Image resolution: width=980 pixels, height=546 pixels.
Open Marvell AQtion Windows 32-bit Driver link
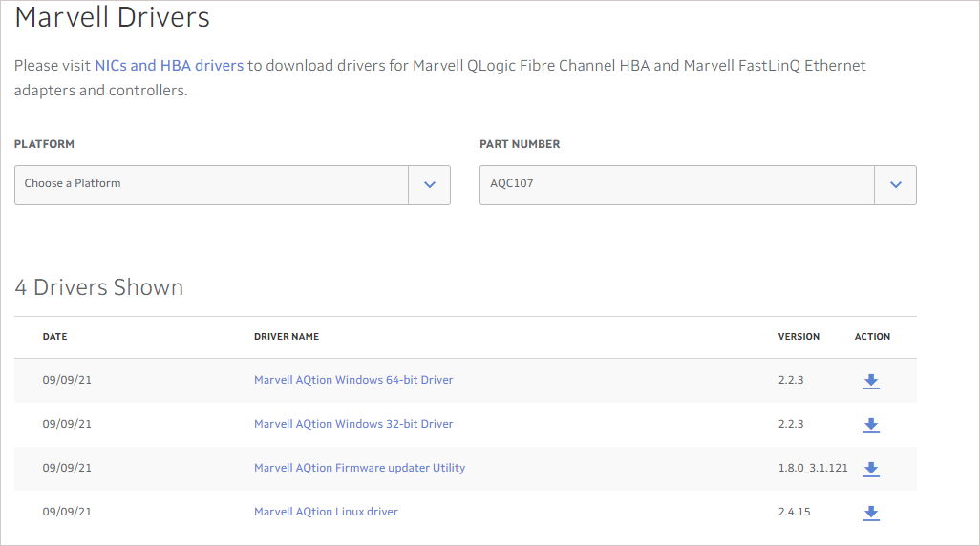pyautogui.click(x=353, y=424)
